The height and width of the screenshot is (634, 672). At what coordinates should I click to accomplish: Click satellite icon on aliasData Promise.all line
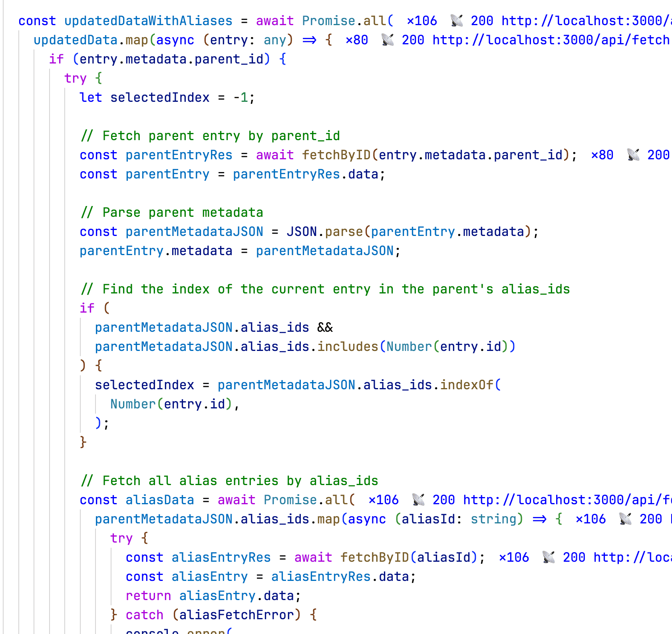pos(418,500)
